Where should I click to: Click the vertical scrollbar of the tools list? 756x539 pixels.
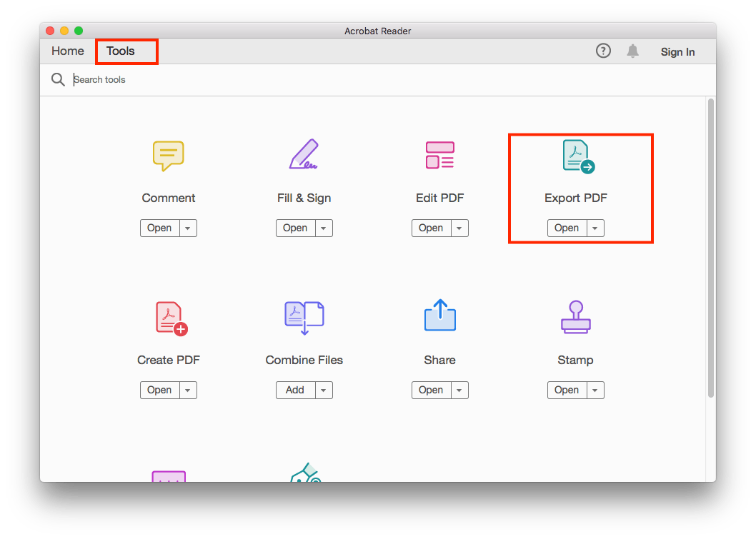click(x=711, y=248)
